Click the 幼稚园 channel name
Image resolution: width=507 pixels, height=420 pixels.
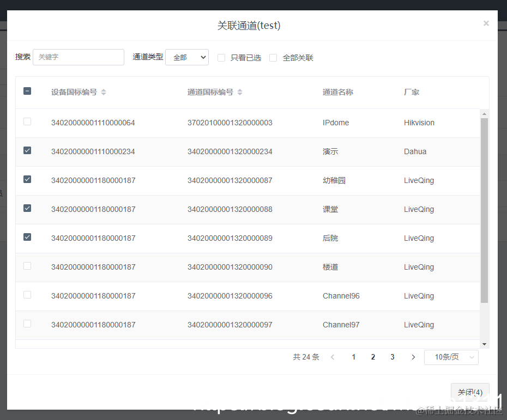334,180
